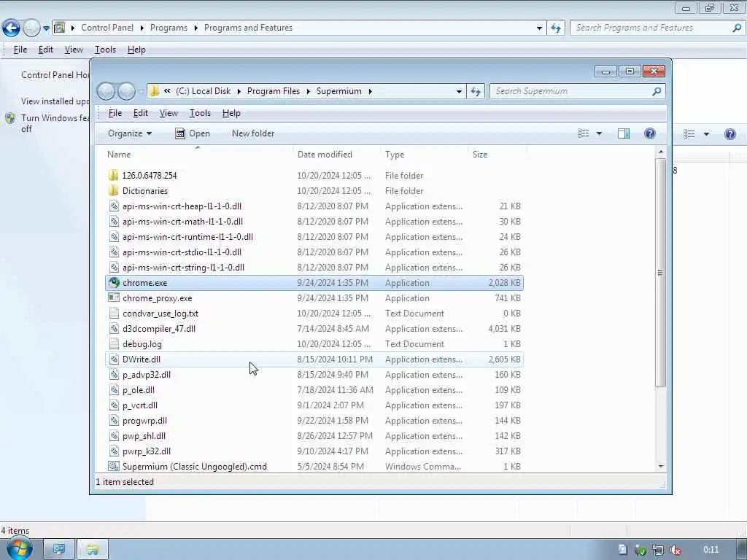Select api-ms-win-crt-stdio-l1-1-0.dll file name
Screen dimensions: 747x560
182,252
